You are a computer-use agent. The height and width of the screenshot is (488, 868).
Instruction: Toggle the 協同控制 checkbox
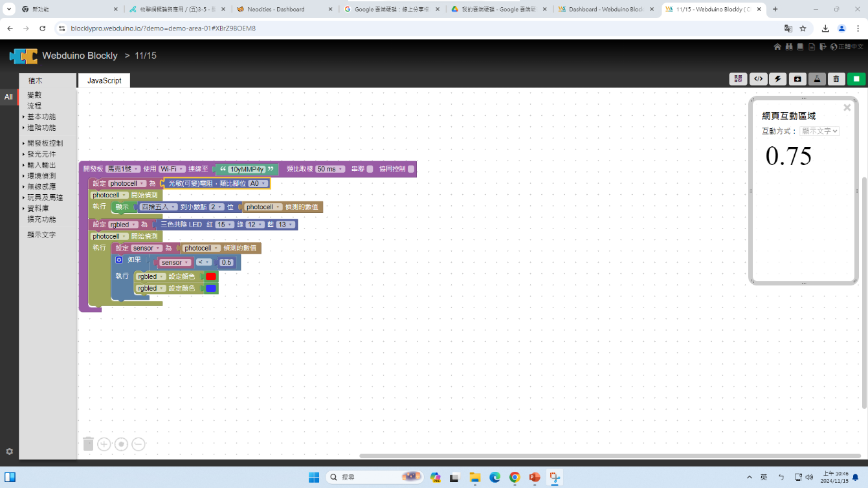[x=410, y=169]
